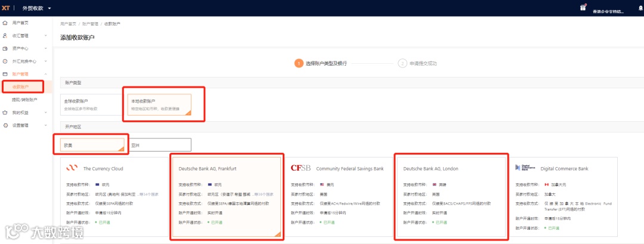Expand 收汇管理 sidebar chevron
The image size is (644, 244).
click(x=46, y=36)
